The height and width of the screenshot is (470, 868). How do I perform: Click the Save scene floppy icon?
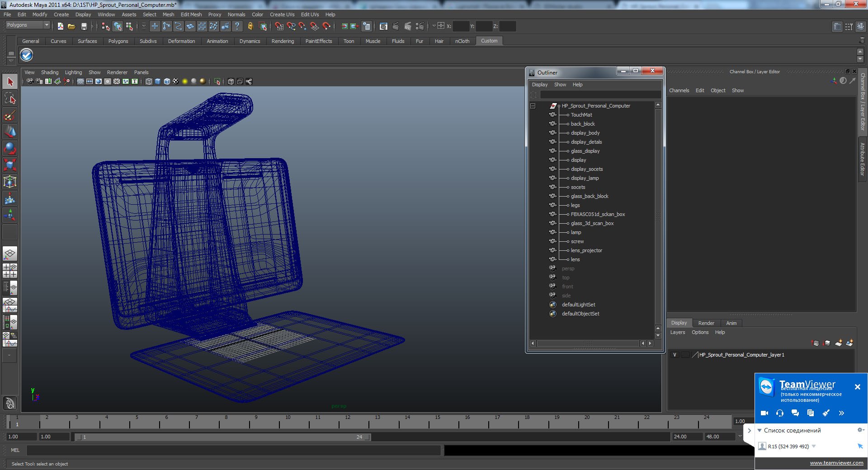(x=84, y=27)
